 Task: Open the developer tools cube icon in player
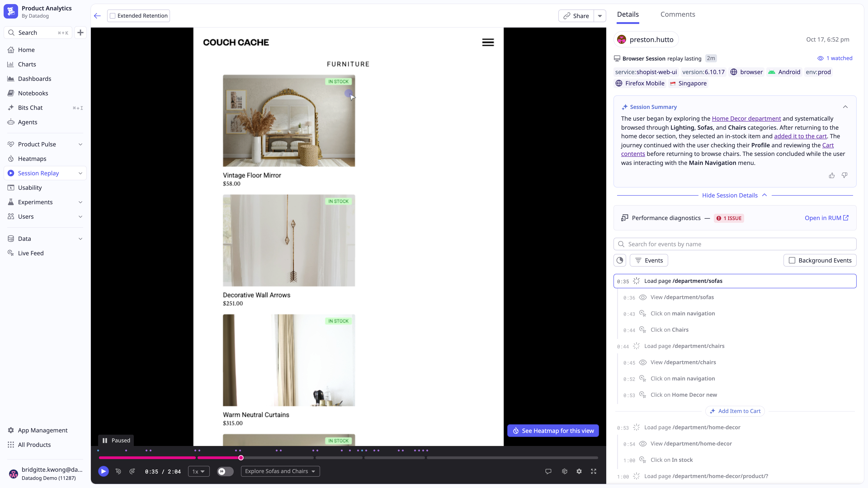(565, 471)
